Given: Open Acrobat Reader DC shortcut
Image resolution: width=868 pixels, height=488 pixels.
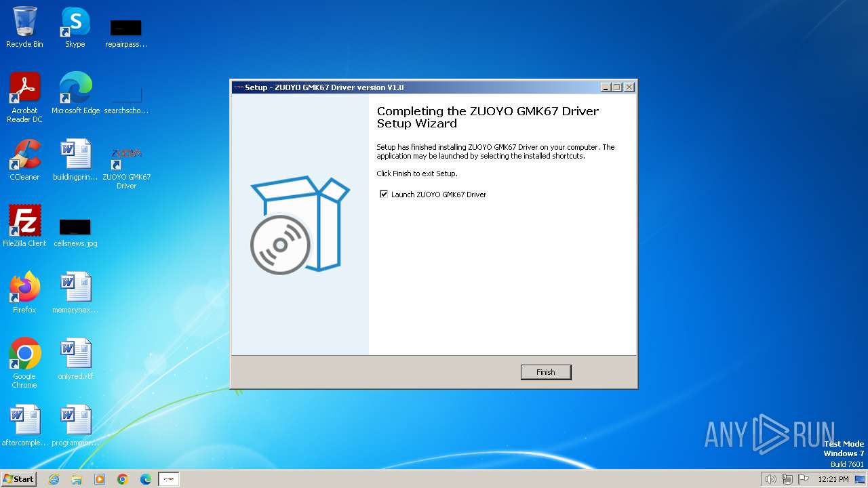Looking at the screenshot, I should tap(24, 98).
